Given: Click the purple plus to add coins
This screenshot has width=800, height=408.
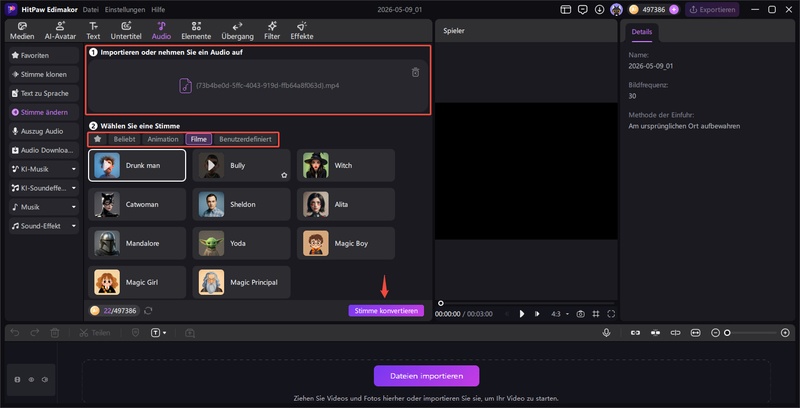Looking at the screenshot, I should (674, 10).
